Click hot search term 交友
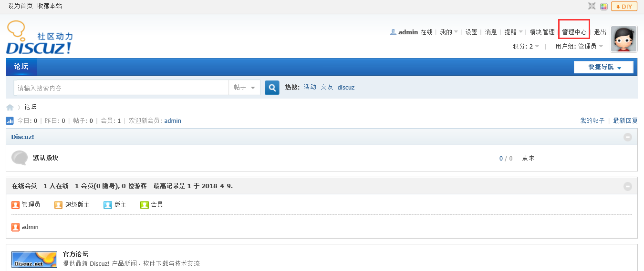 [x=327, y=87]
